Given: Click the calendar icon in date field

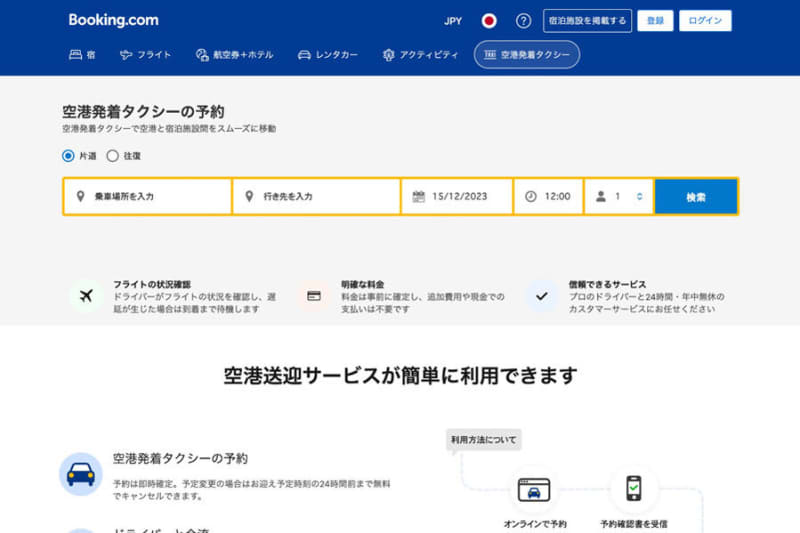Looking at the screenshot, I should pyautogui.click(x=419, y=197).
